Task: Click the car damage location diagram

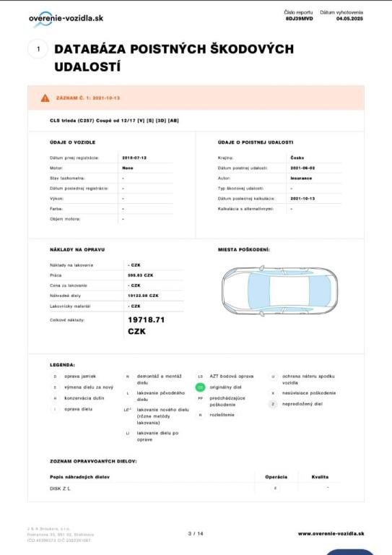Action: pos(279,291)
